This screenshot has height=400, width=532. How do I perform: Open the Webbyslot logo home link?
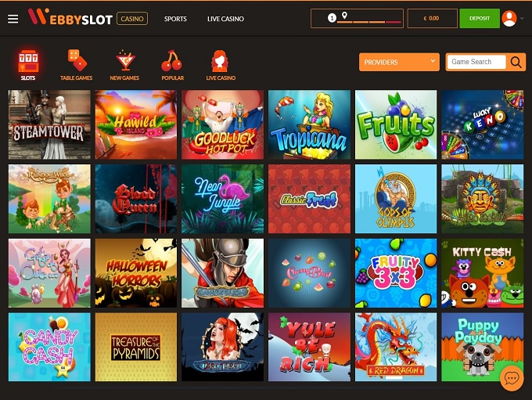70,17
